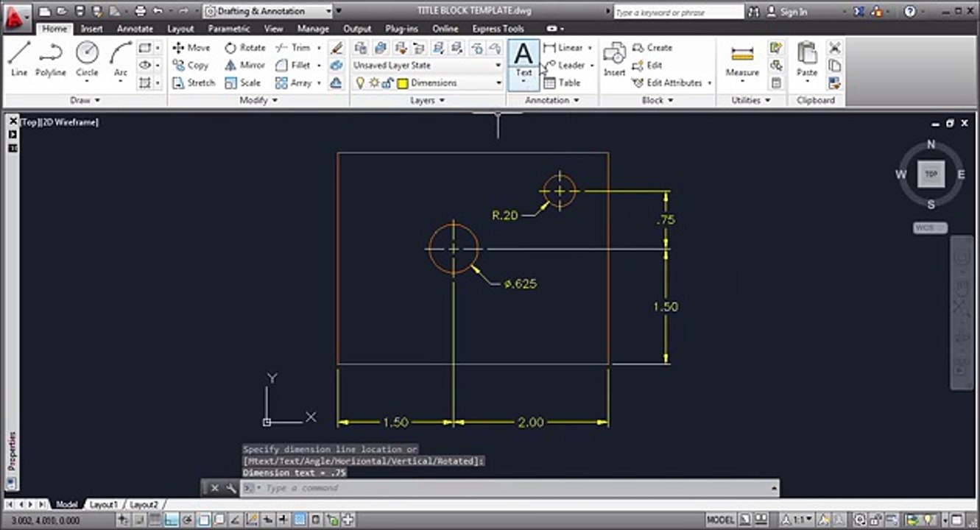Click the Erase tool icon

coord(336,48)
